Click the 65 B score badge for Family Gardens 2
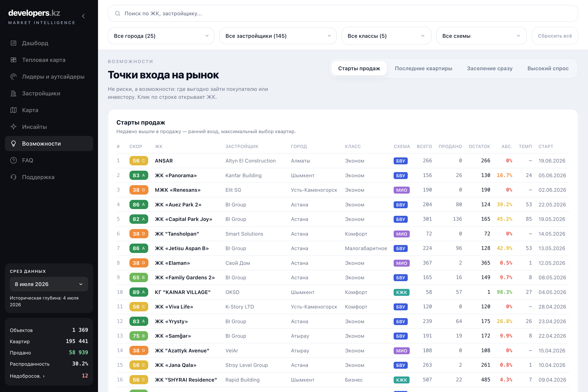Viewport: 588px width, 392px height. pos(139,277)
